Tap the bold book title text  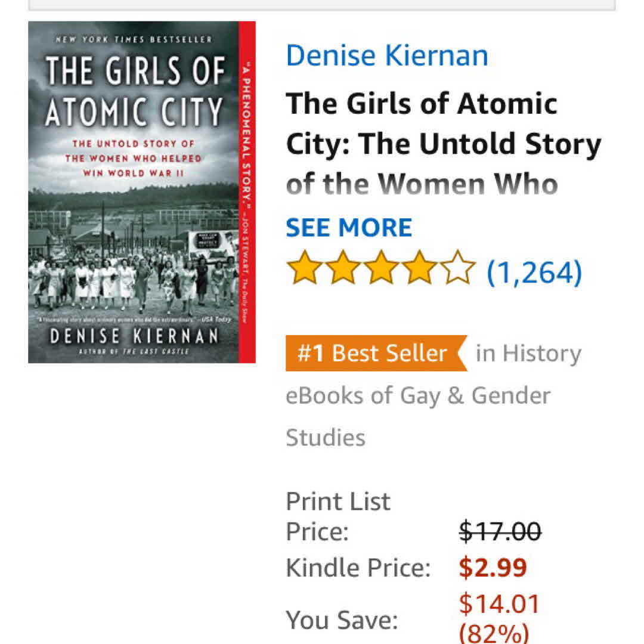click(442, 144)
